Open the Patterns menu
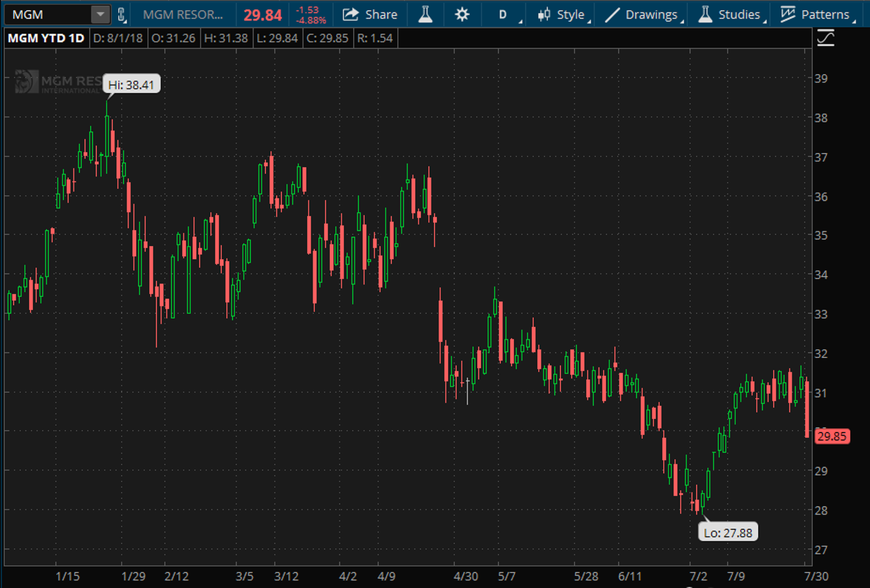Image resolution: width=870 pixels, height=588 pixels. [817, 14]
